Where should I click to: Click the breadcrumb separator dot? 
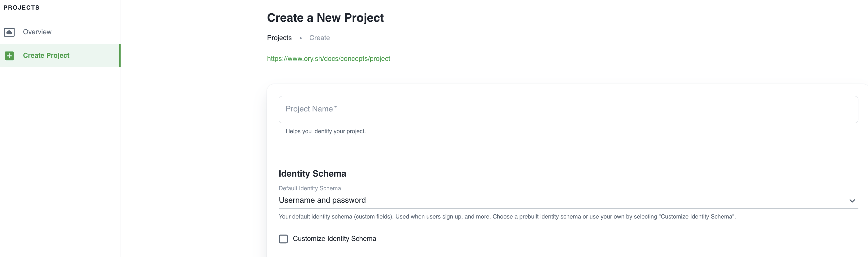[x=300, y=38]
